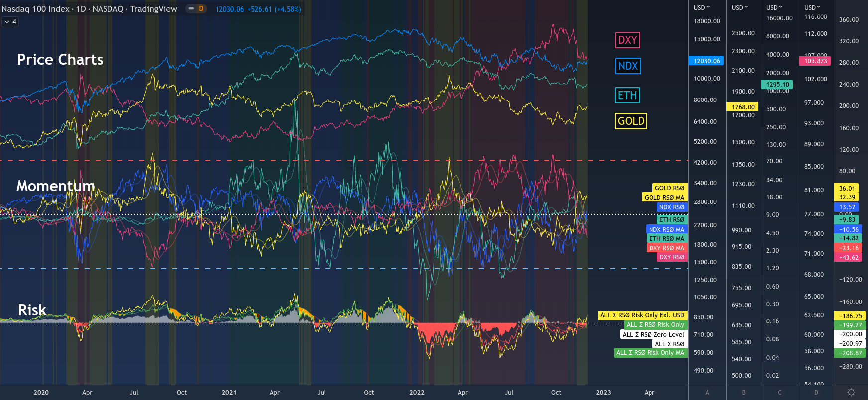Image resolution: width=868 pixels, height=400 pixels.
Task: Select scale D label at the bottom
Action: point(816,393)
